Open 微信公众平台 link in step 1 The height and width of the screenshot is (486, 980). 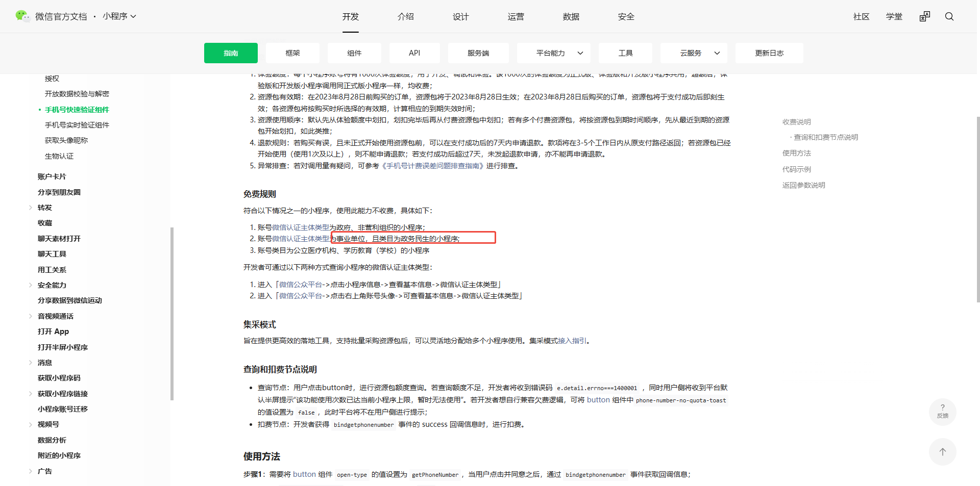tap(301, 285)
